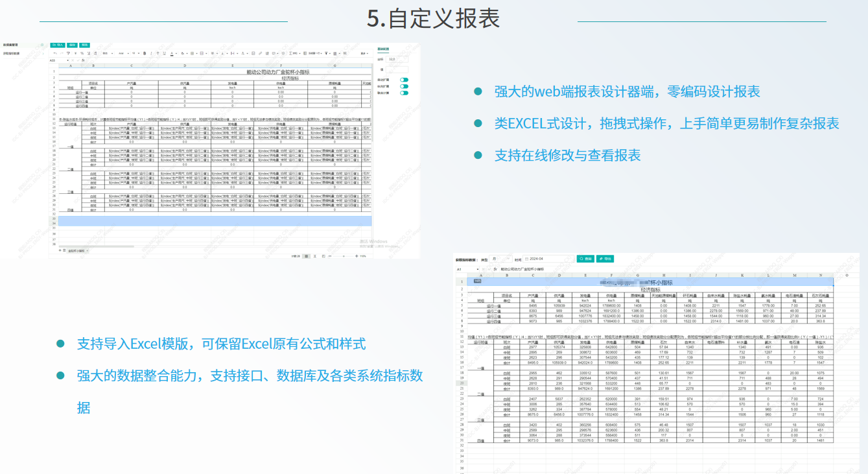868x474 pixels.
Task: Open the A33 cell name box dropdown
Action: point(67,60)
